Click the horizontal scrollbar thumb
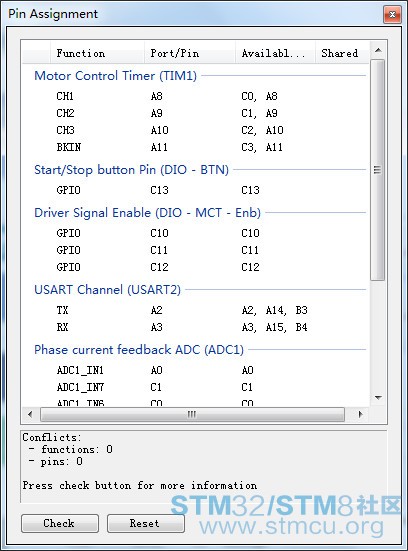The height and width of the screenshot is (551, 408). pos(192,414)
